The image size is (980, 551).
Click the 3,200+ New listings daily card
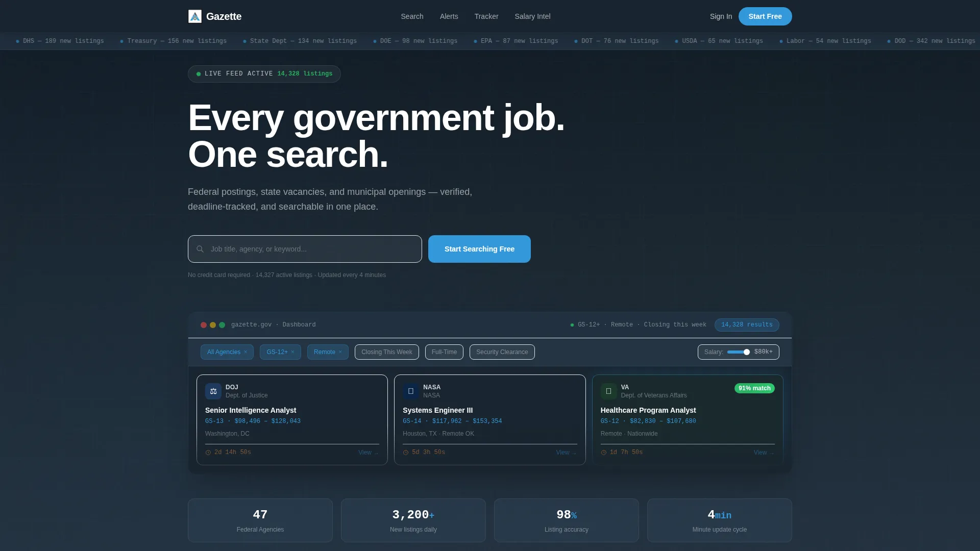[413, 520]
